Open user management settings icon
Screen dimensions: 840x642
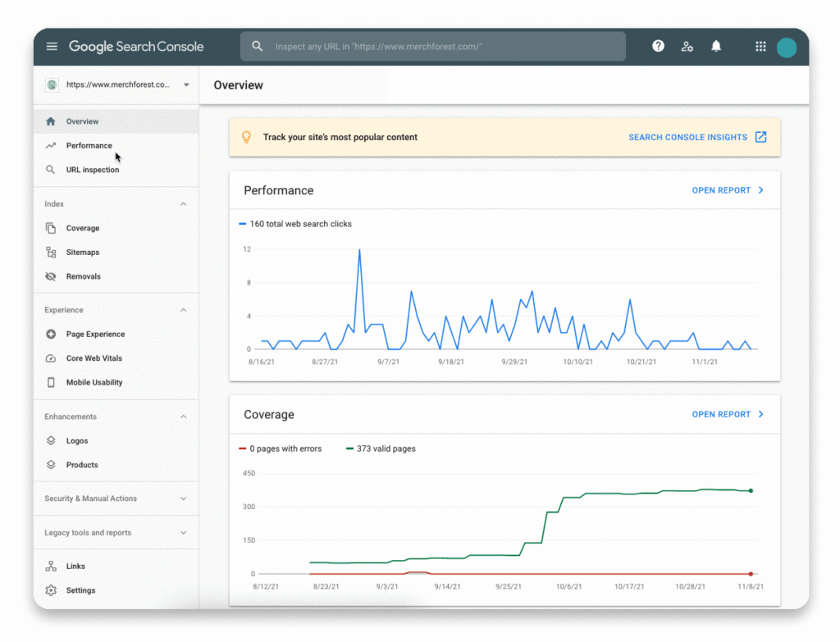click(687, 47)
